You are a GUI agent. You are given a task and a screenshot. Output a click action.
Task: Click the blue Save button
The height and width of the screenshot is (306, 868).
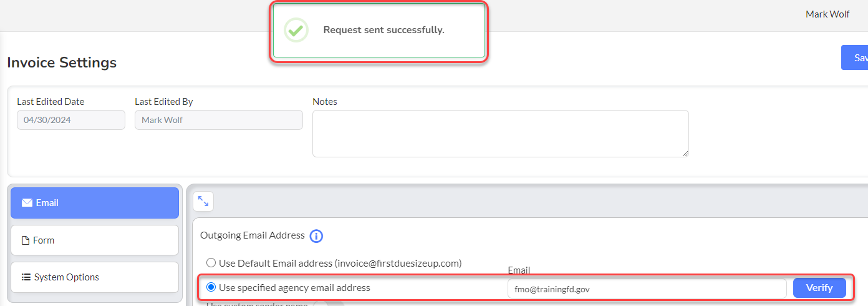[x=855, y=57]
